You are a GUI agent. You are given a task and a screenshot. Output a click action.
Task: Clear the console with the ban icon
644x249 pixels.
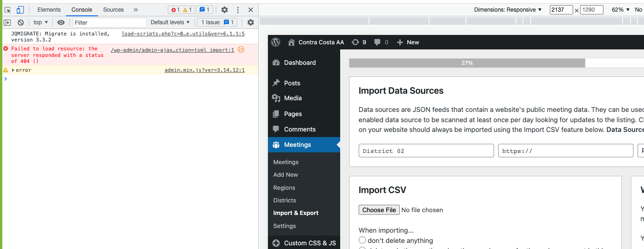21,22
